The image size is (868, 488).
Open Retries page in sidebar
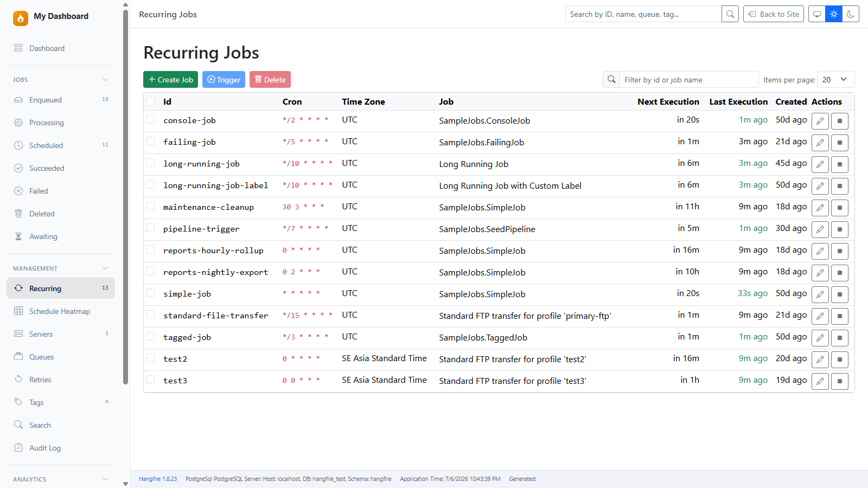[61, 380]
